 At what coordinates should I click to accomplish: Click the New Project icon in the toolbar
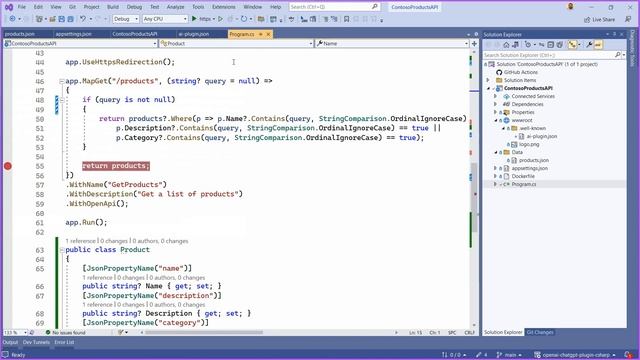tap(39, 19)
